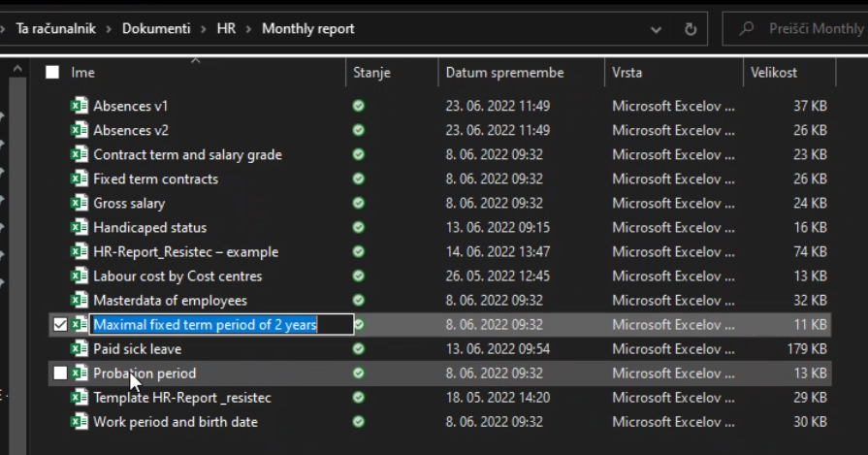
Task: Click sync status icon of Absences v2
Action: click(359, 130)
